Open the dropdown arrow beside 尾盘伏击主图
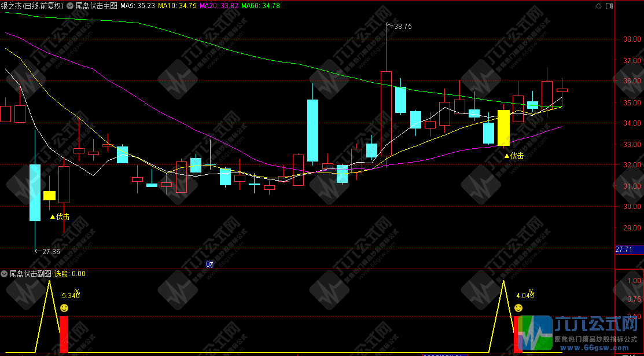 click(70, 5)
